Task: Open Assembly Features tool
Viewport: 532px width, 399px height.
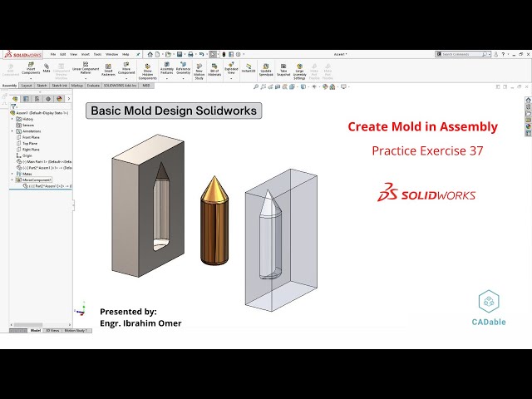Action: [166, 69]
